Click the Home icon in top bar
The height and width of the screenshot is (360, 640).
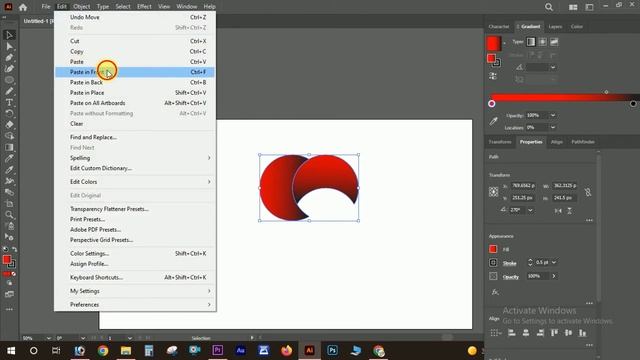click(x=23, y=7)
